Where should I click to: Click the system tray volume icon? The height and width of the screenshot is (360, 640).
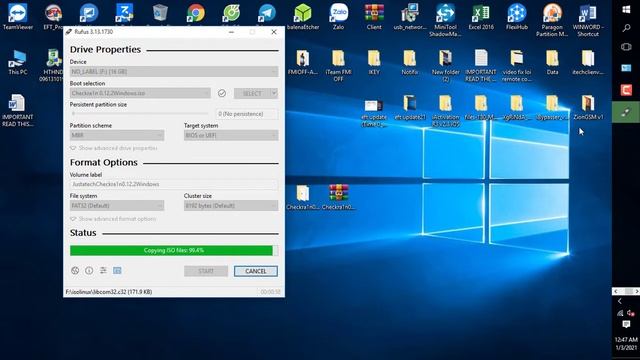tap(631, 313)
